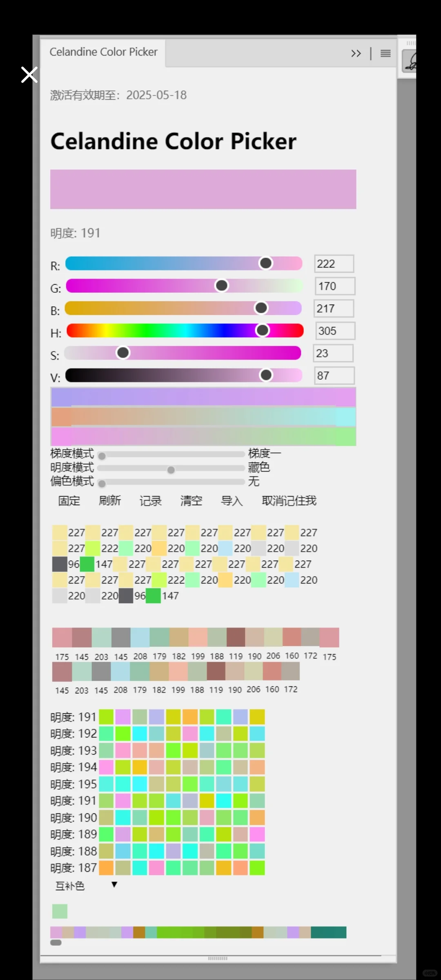
Task: Change the 梯度模式 mode slider
Action: (171, 454)
